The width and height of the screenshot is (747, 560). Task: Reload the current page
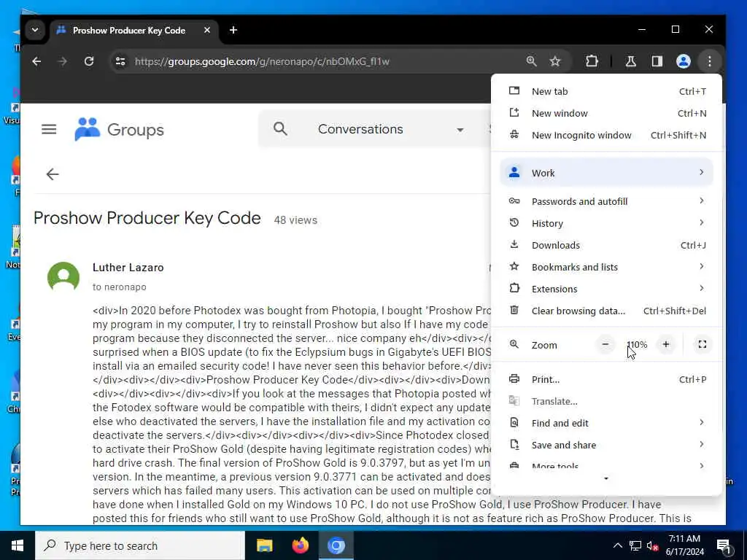point(88,61)
